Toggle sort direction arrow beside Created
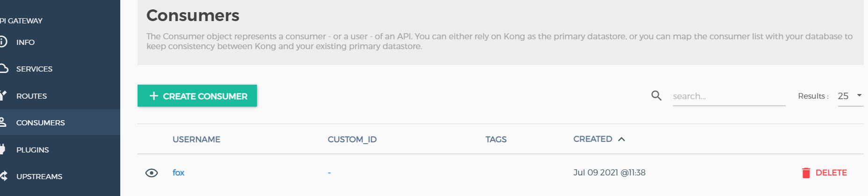The width and height of the screenshot is (868, 196). tap(621, 139)
